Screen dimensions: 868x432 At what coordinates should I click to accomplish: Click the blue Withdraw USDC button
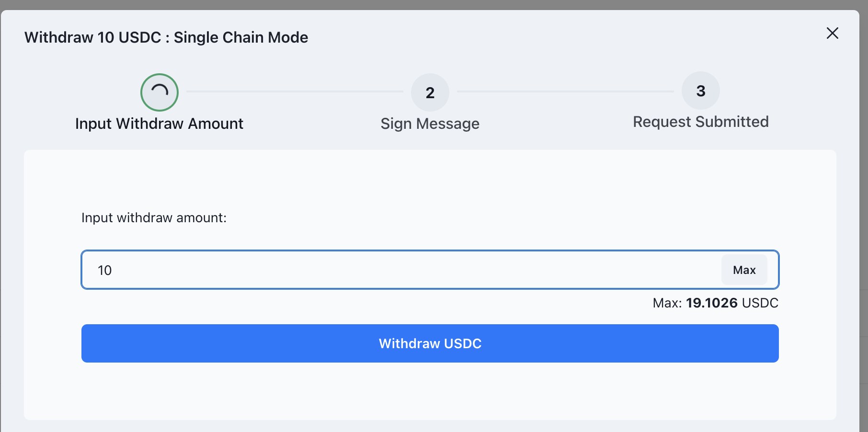tap(430, 343)
